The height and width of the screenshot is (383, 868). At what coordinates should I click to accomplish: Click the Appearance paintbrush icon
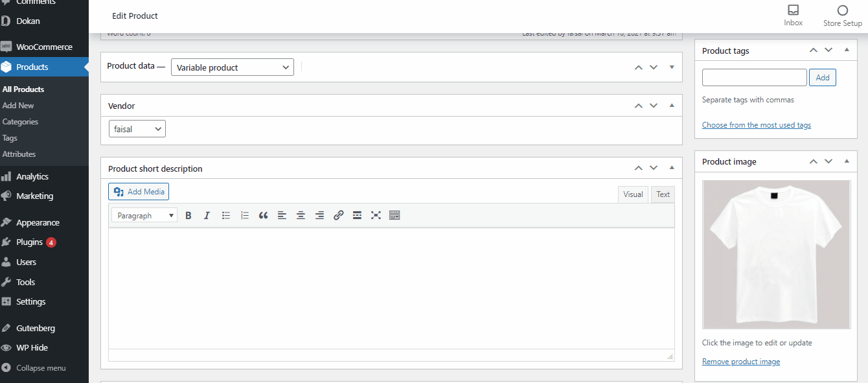coord(6,222)
